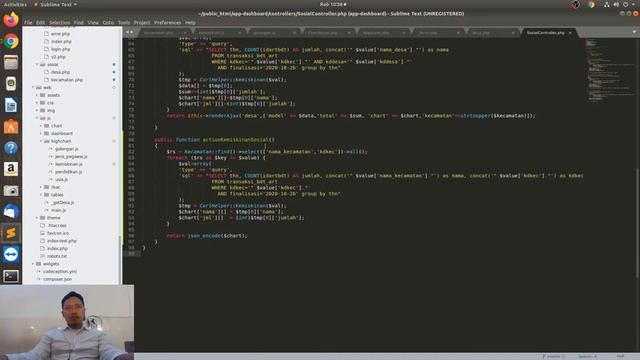
Task: Open error.php in the sidebar
Action: coord(60,34)
